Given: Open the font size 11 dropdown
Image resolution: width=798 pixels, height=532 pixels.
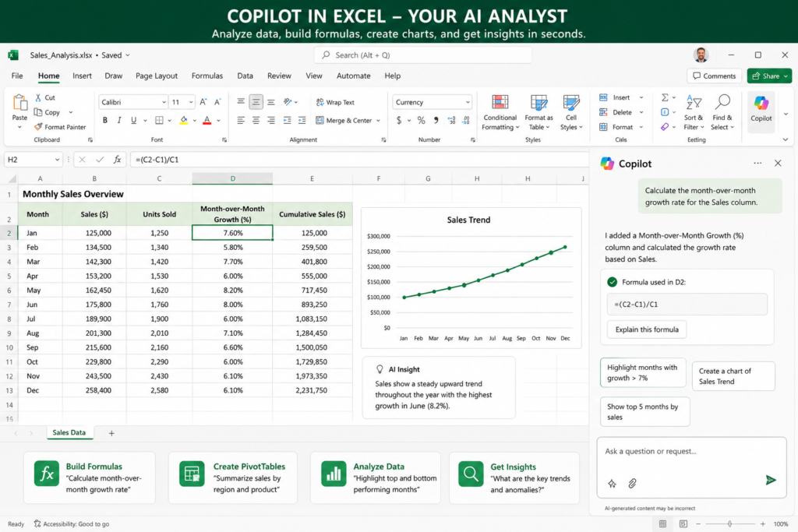Looking at the screenshot, I should coord(191,102).
